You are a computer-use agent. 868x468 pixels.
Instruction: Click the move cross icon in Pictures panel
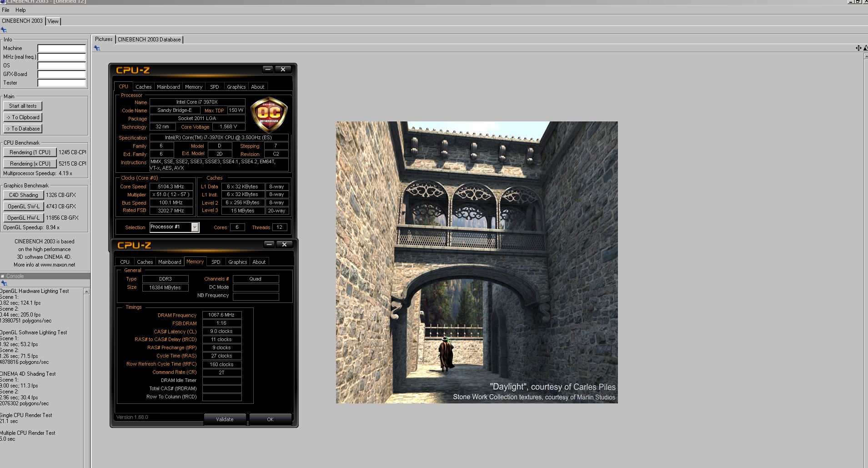pos(858,48)
